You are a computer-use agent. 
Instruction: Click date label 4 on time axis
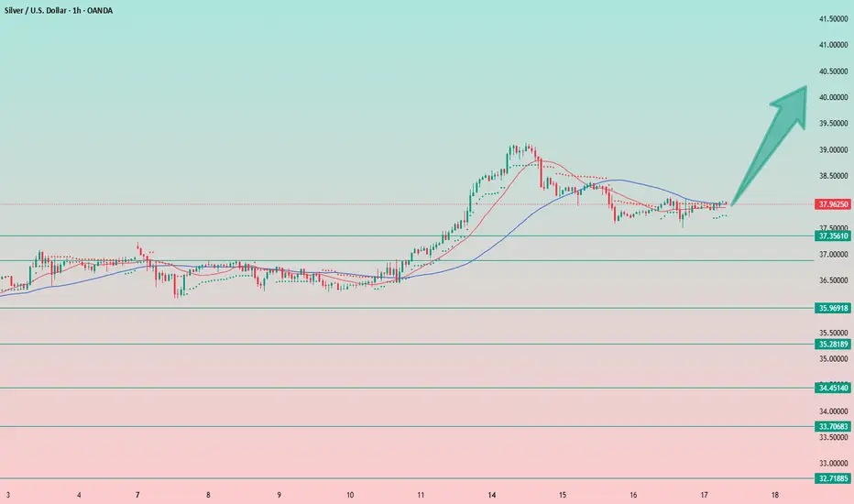pyautogui.click(x=79, y=495)
